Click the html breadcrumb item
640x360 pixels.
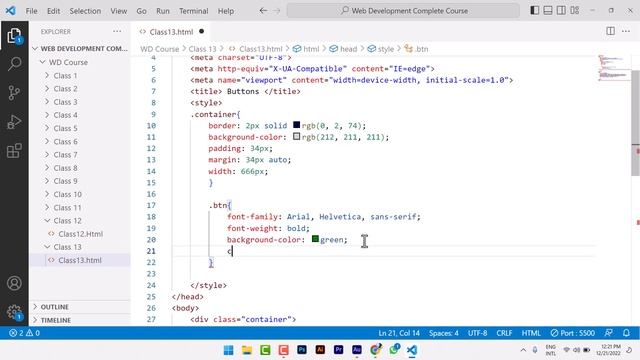(x=306, y=49)
